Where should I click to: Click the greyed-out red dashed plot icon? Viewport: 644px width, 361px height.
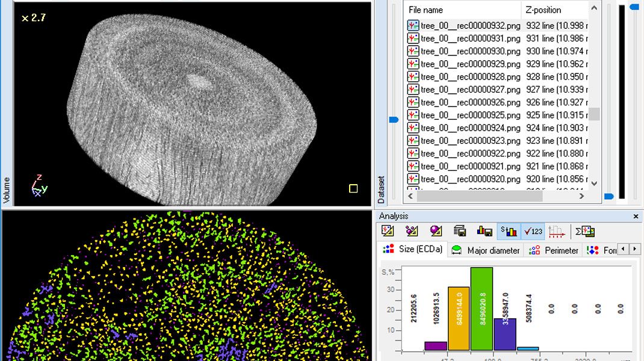point(557,231)
